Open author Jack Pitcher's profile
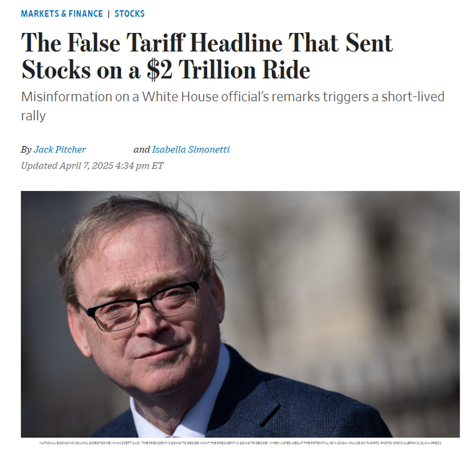The height and width of the screenshot is (458, 476). 60,150
